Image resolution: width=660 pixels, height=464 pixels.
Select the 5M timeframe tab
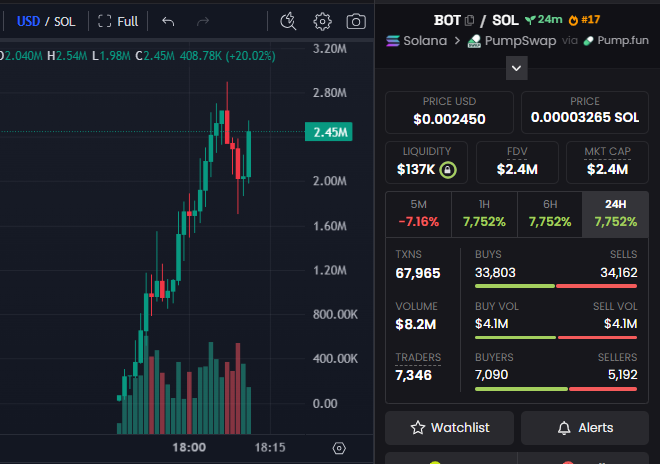click(418, 214)
